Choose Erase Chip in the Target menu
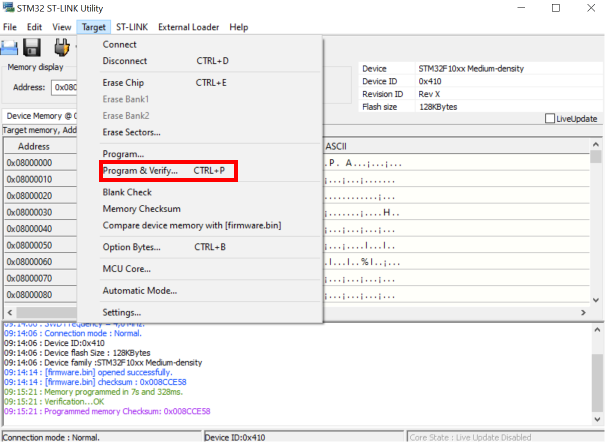This screenshot has height=442, width=605. click(125, 83)
